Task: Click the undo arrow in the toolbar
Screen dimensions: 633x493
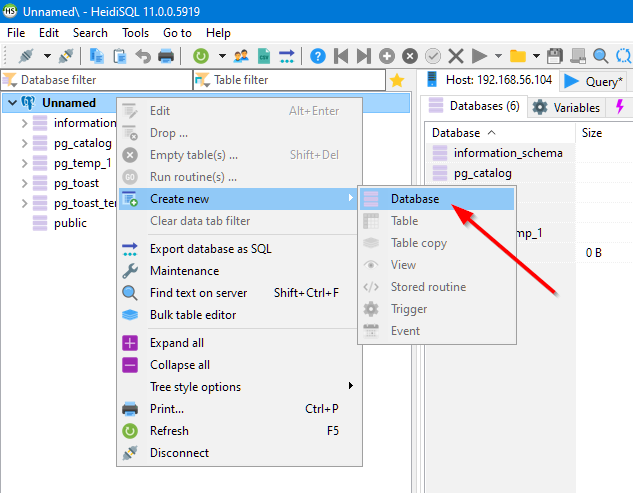Action: click(x=143, y=56)
